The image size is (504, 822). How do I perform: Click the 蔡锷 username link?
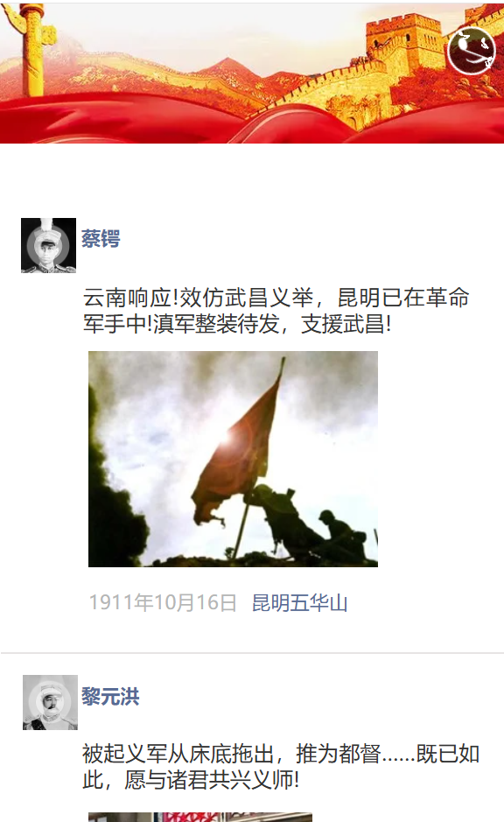pyautogui.click(x=101, y=238)
